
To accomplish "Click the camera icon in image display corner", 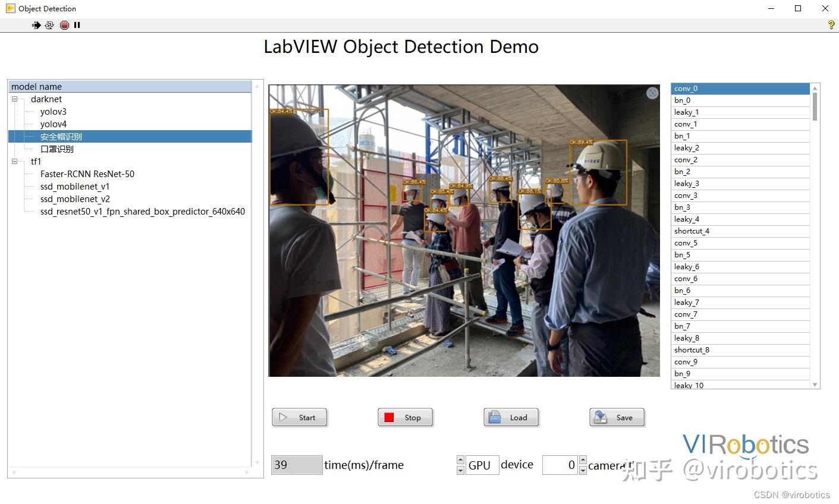I will 652,93.
